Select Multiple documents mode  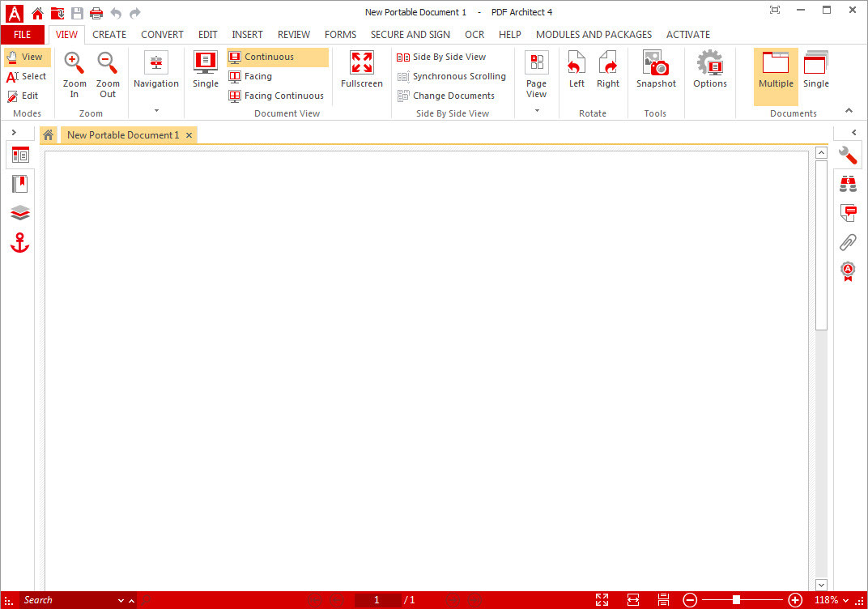(776, 76)
